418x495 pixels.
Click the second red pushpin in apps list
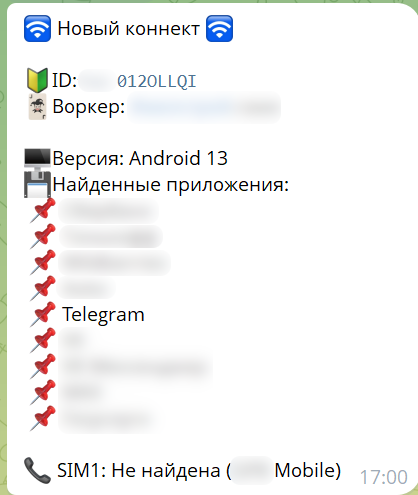click(43, 236)
